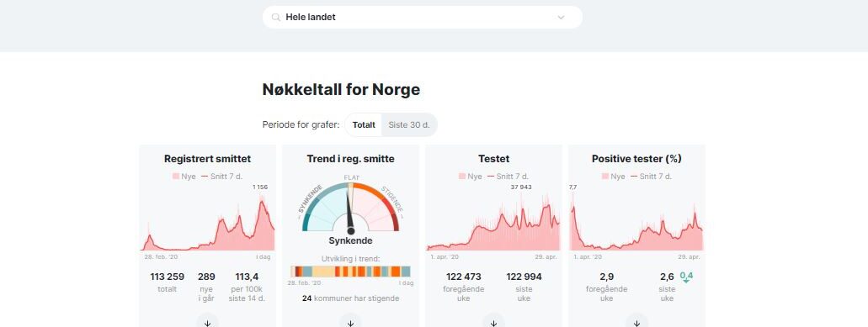Image resolution: width=868 pixels, height=327 pixels.
Task: Select Totalt graph period
Action: [x=364, y=125]
